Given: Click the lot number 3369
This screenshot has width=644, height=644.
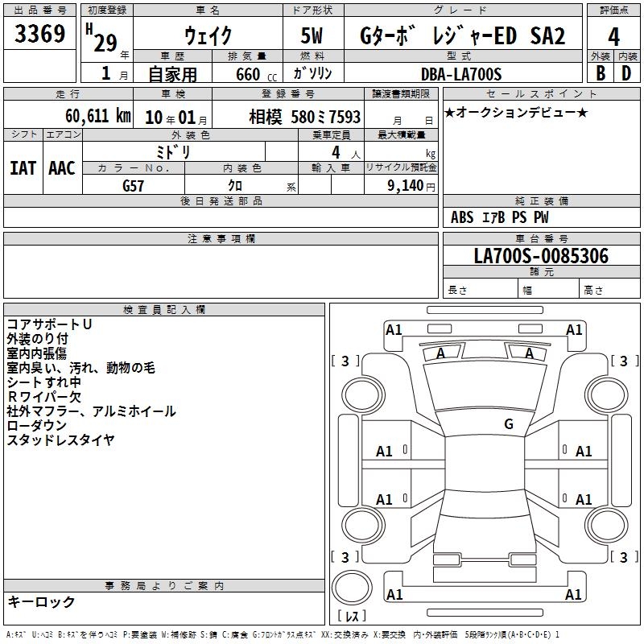Looking at the screenshot, I should pyautogui.click(x=40, y=35).
